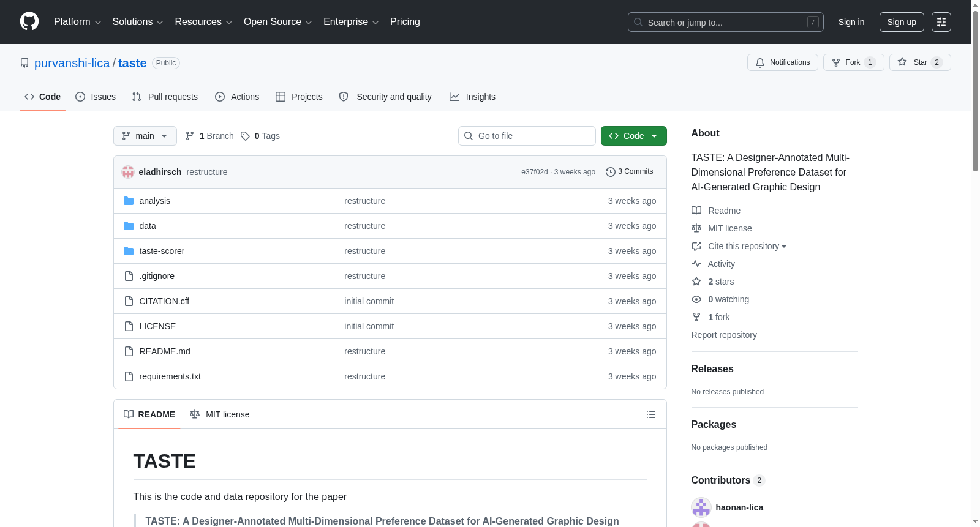Open the README outline icon
This screenshot has height=527, width=980.
[x=651, y=414]
